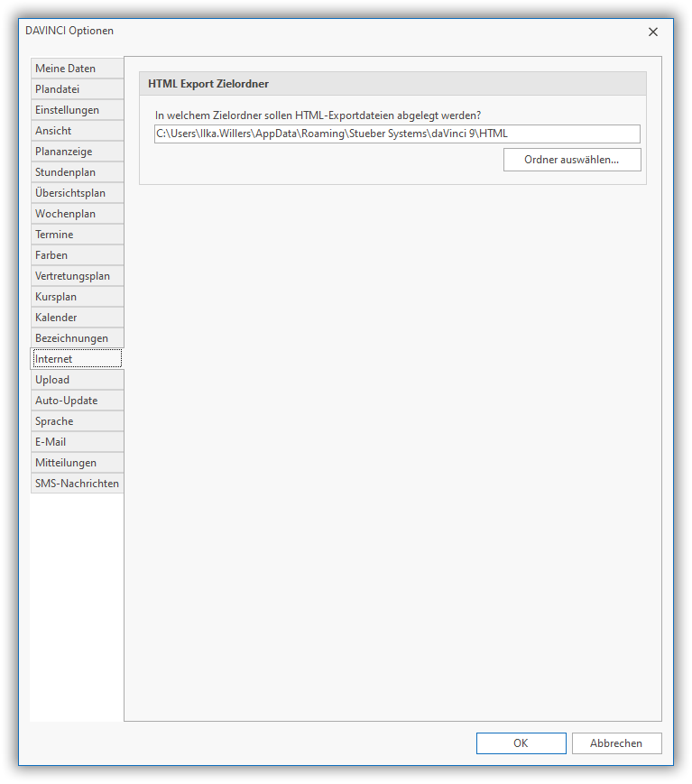Select the Kalender tab
The image size is (692, 784).
77,318
